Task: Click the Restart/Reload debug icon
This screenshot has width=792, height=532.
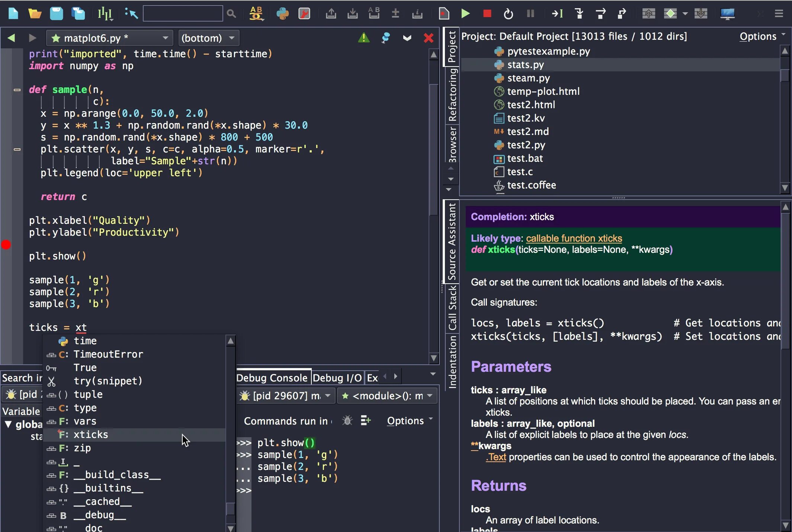Action: pyautogui.click(x=509, y=13)
